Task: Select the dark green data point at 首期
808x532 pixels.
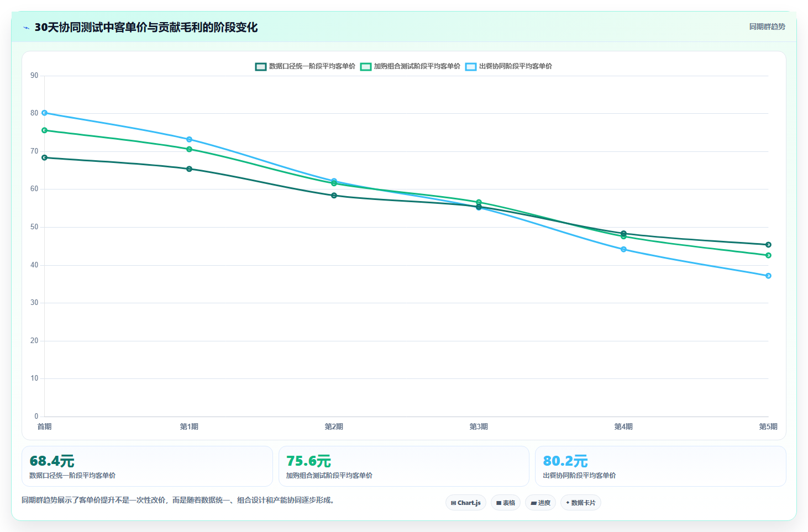Action: [x=45, y=157]
